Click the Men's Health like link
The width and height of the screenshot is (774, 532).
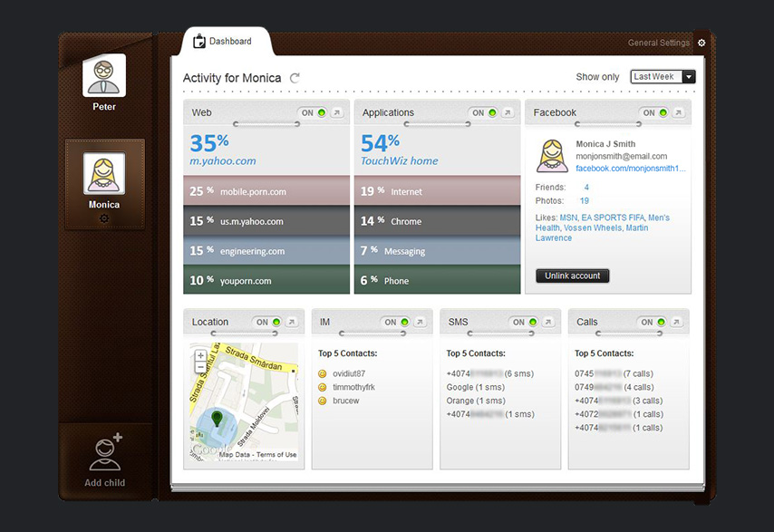tap(603, 223)
